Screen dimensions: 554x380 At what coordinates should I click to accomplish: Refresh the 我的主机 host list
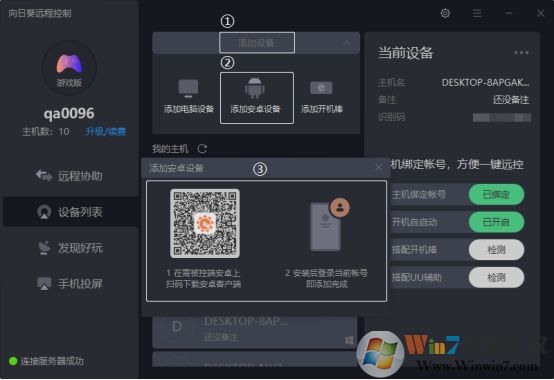coord(202,149)
